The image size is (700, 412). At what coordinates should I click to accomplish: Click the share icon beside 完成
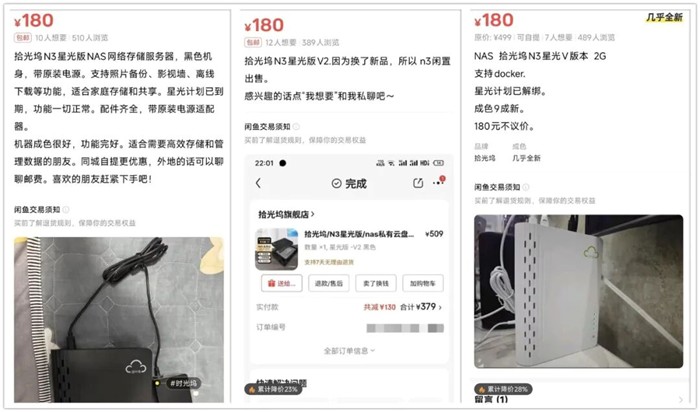coord(418,183)
